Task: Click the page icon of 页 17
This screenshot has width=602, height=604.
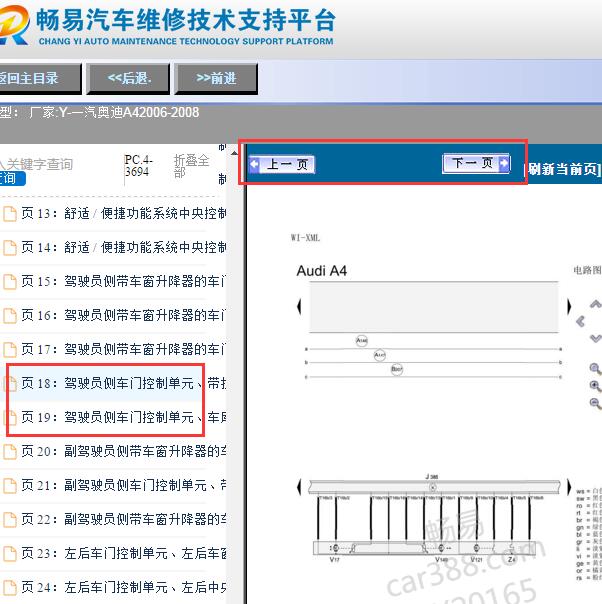Action: tap(10, 349)
